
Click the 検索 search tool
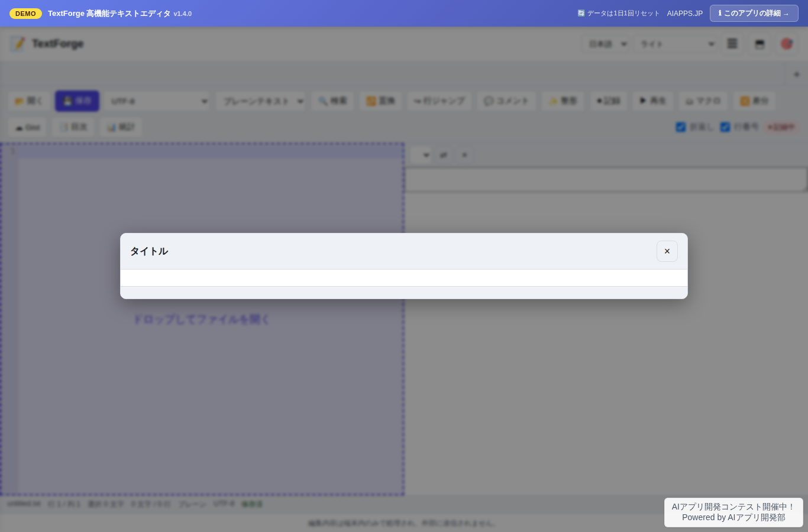pyautogui.click(x=332, y=101)
